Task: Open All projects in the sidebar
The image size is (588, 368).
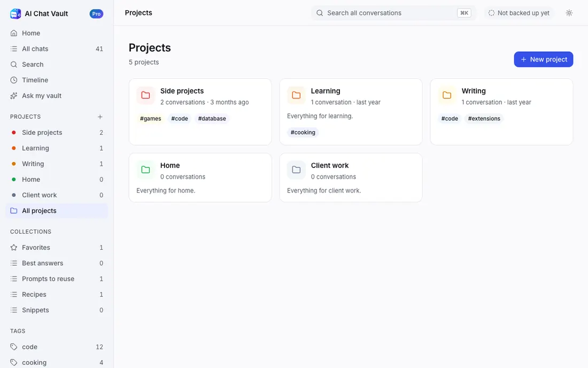Action: (57, 211)
